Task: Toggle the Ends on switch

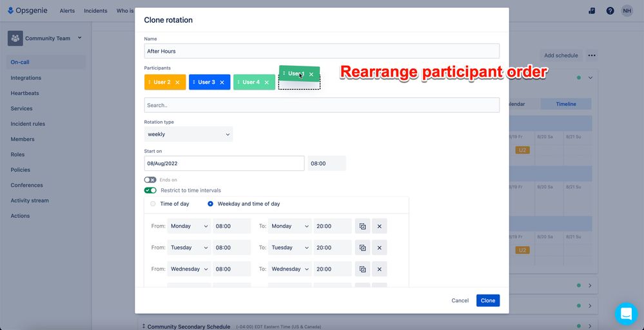Action: coord(150,180)
